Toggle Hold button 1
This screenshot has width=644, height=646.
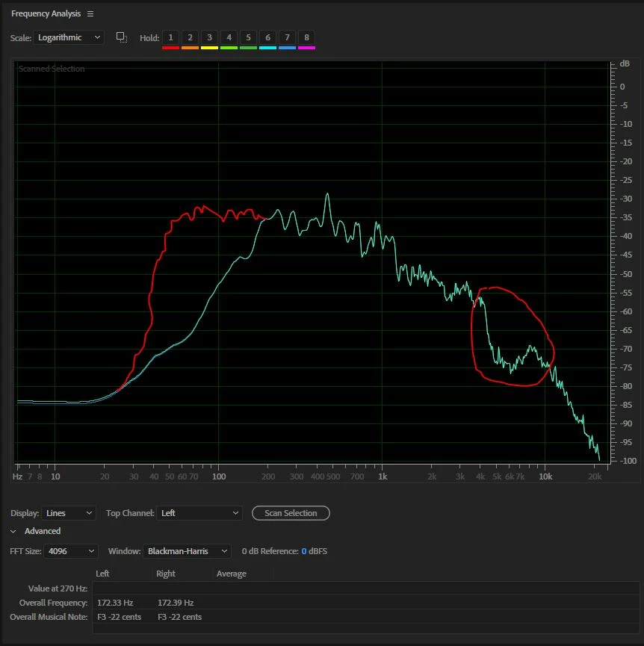point(170,37)
